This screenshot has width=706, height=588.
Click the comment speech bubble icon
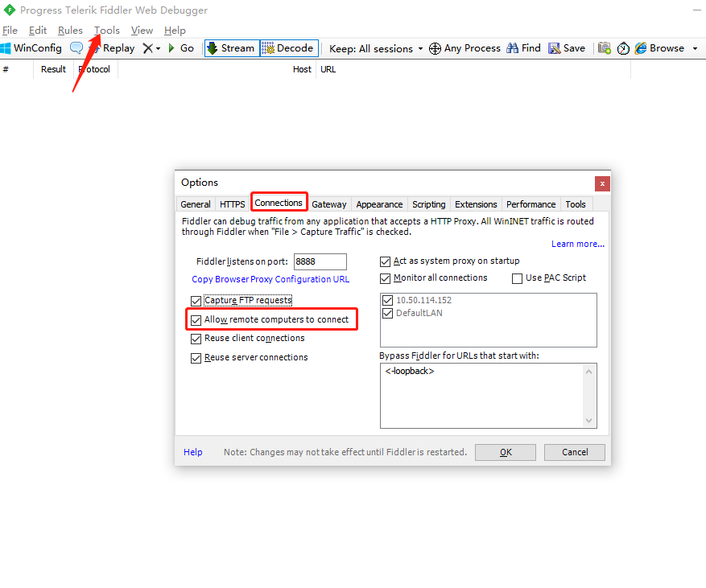76,47
